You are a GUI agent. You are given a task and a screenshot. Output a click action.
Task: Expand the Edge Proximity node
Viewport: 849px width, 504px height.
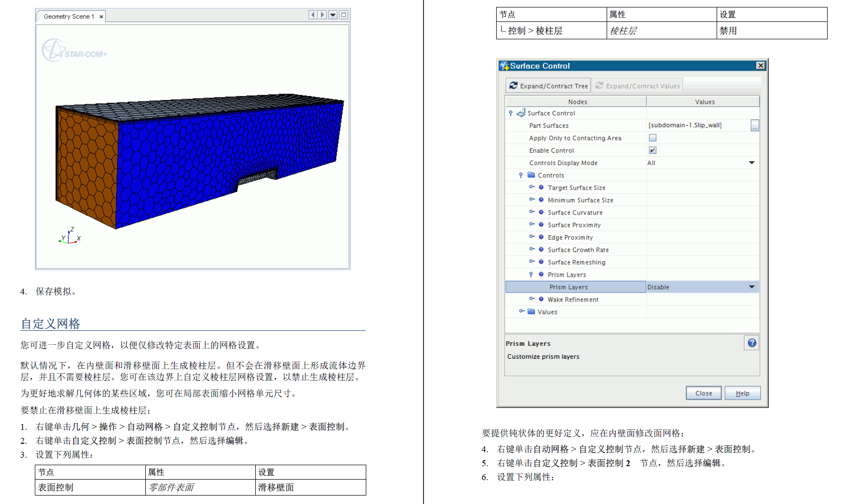pos(532,237)
